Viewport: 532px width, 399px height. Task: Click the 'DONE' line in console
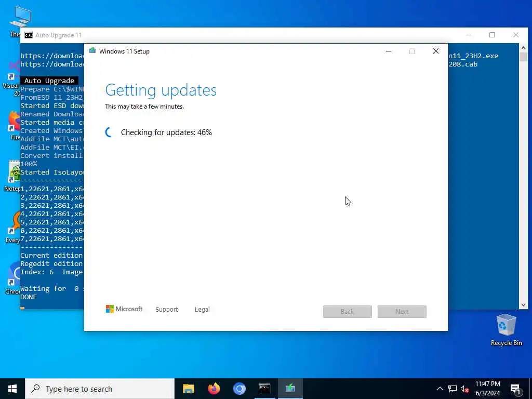coord(29,297)
